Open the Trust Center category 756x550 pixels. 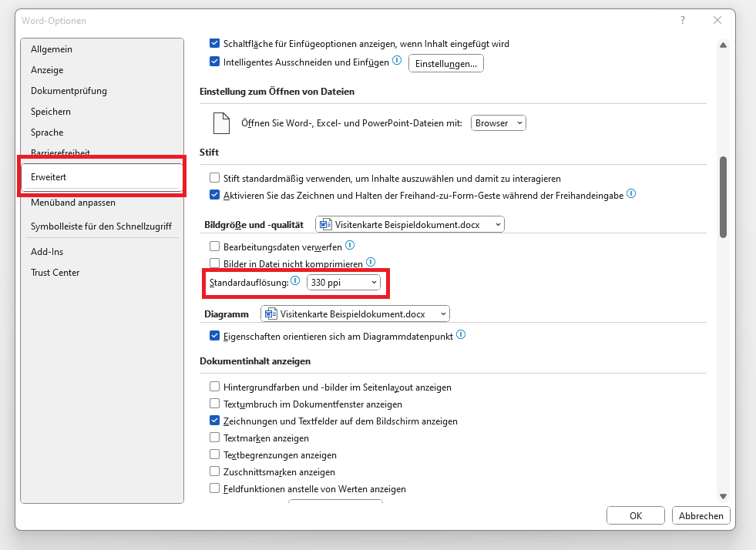point(55,273)
